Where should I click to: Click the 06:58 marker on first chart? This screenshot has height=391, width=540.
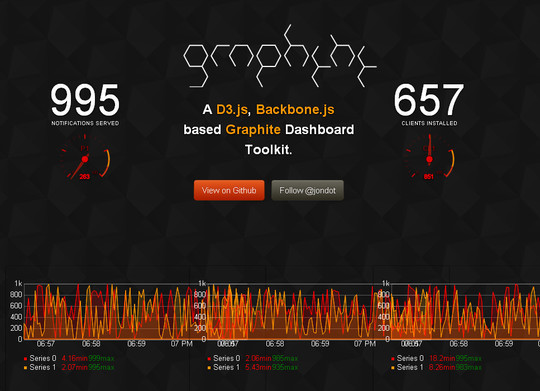pyautogui.click(x=91, y=344)
